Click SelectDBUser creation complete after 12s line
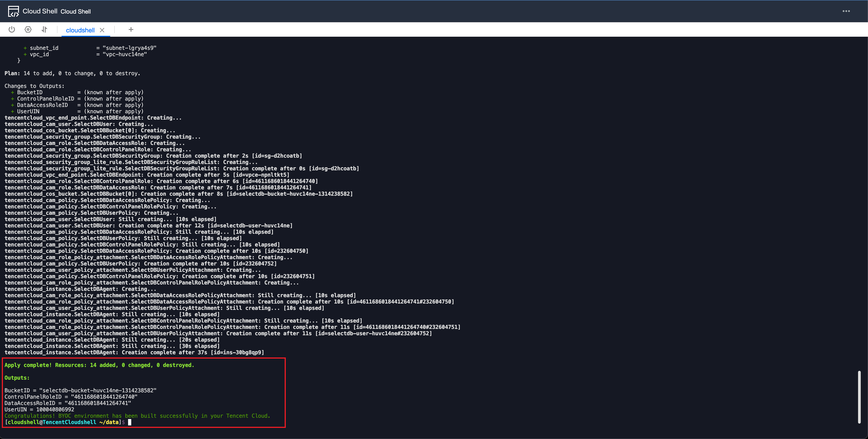Viewport: 868px width, 439px height. (x=149, y=226)
